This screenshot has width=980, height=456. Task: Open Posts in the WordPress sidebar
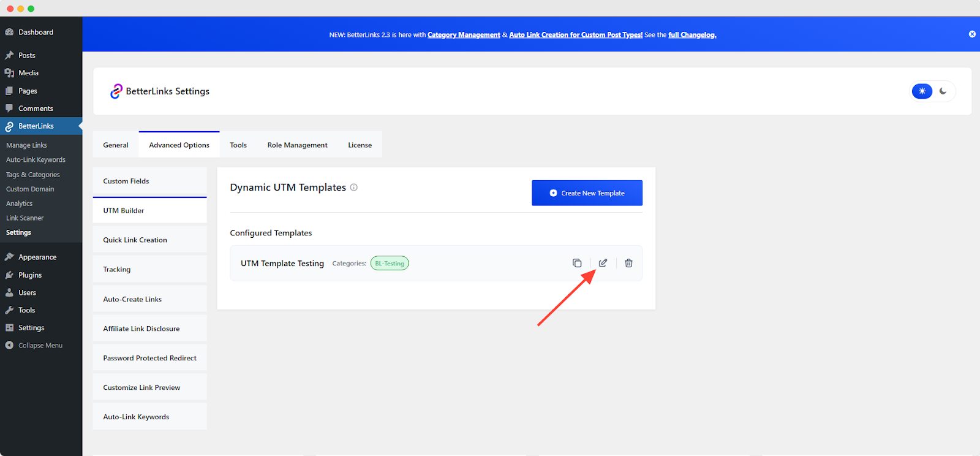pos(41,55)
